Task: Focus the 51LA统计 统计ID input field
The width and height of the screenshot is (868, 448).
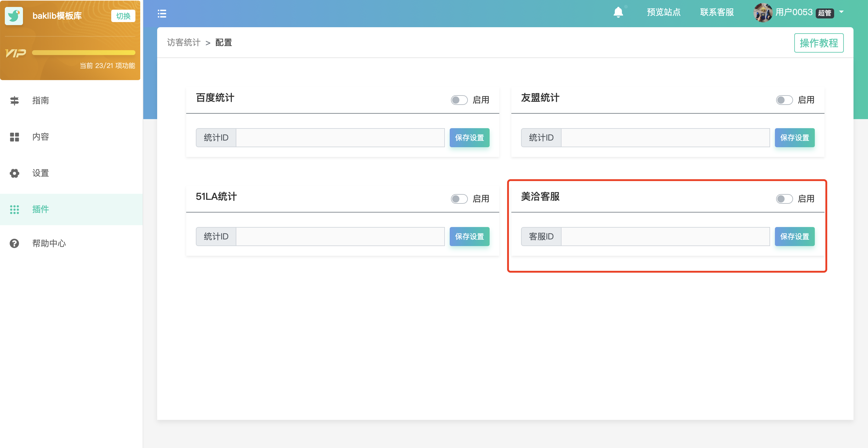Action: pyautogui.click(x=340, y=236)
